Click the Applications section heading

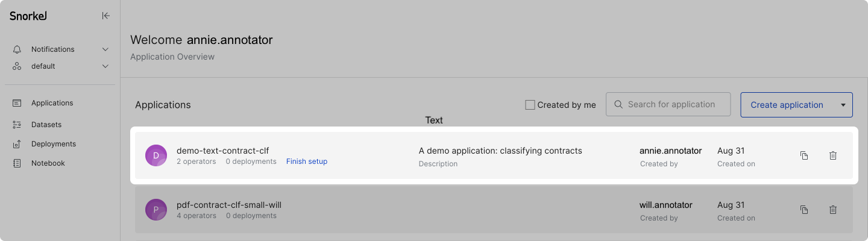[x=163, y=105]
